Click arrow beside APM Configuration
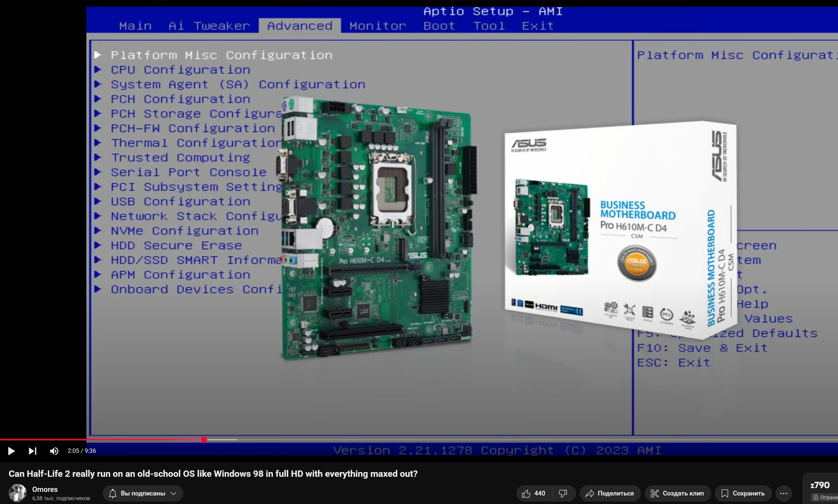 tap(98, 274)
